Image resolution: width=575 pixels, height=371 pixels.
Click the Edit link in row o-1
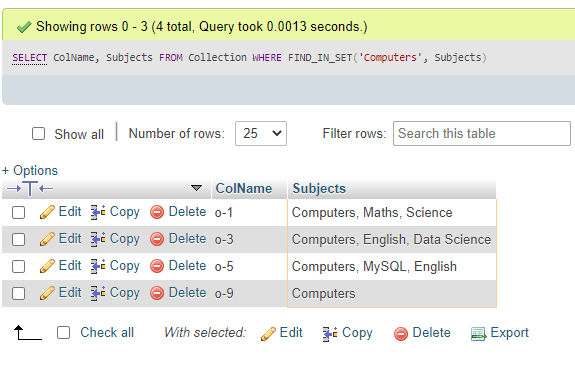pyautogui.click(x=70, y=212)
